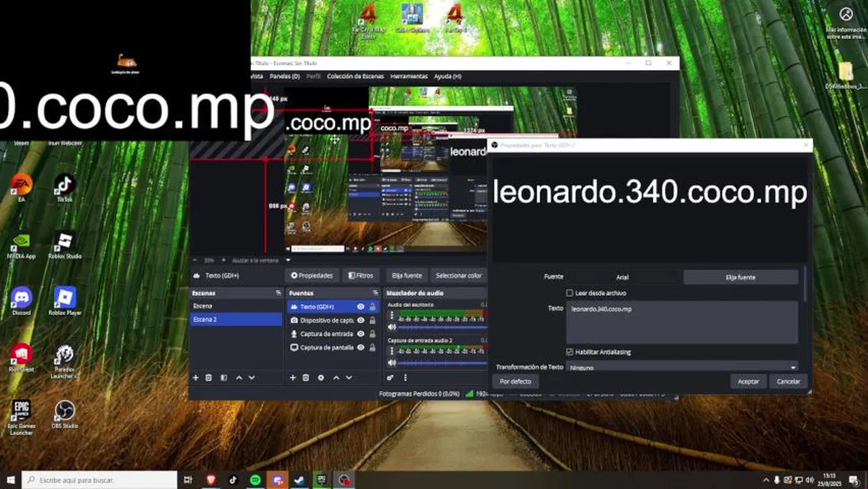Click the Cancelar button

[789, 382]
